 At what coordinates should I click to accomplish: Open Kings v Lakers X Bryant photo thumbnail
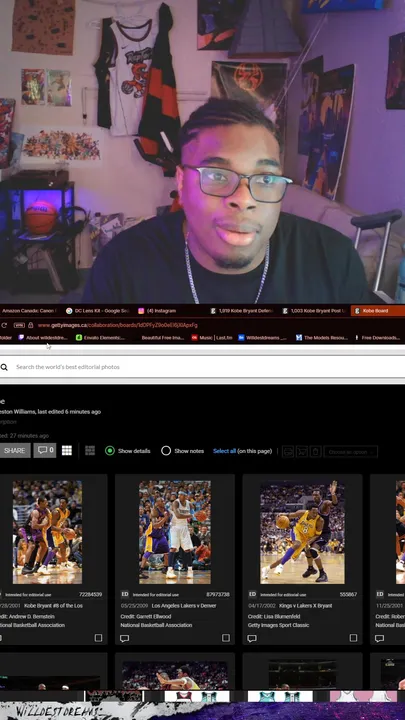tap(302, 532)
